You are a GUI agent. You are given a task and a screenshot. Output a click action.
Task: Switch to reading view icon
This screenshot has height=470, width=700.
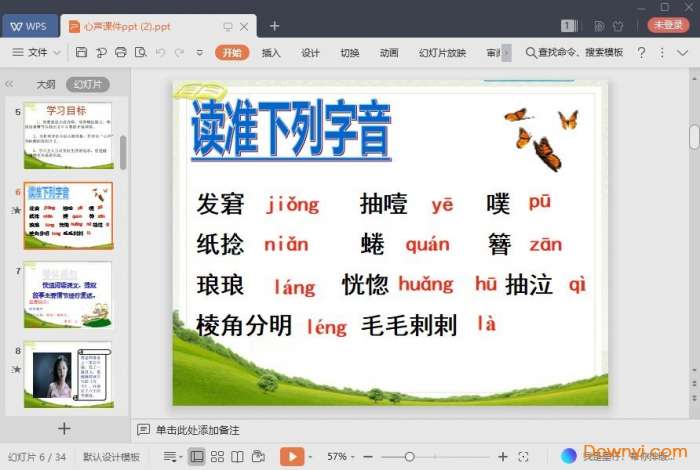(238, 456)
